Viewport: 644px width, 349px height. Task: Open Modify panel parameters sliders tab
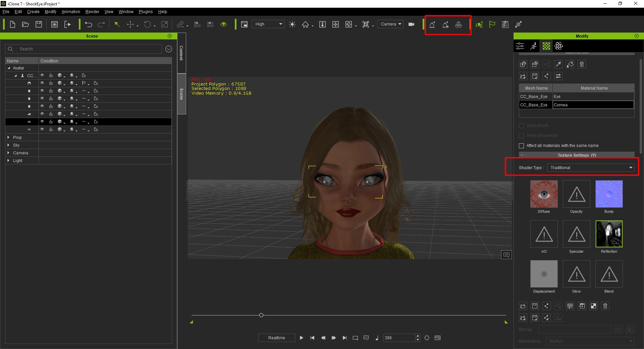[520, 46]
